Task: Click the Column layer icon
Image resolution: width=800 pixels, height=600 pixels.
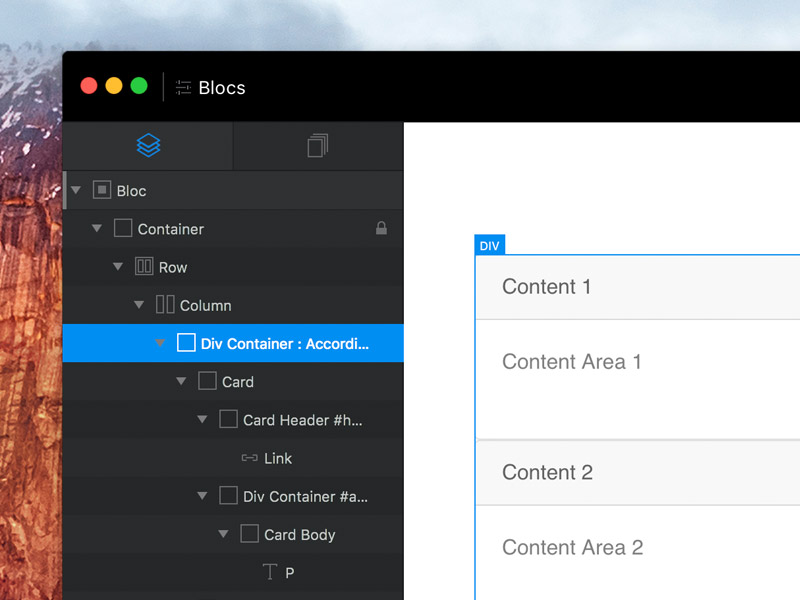Action: click(165, 305)
